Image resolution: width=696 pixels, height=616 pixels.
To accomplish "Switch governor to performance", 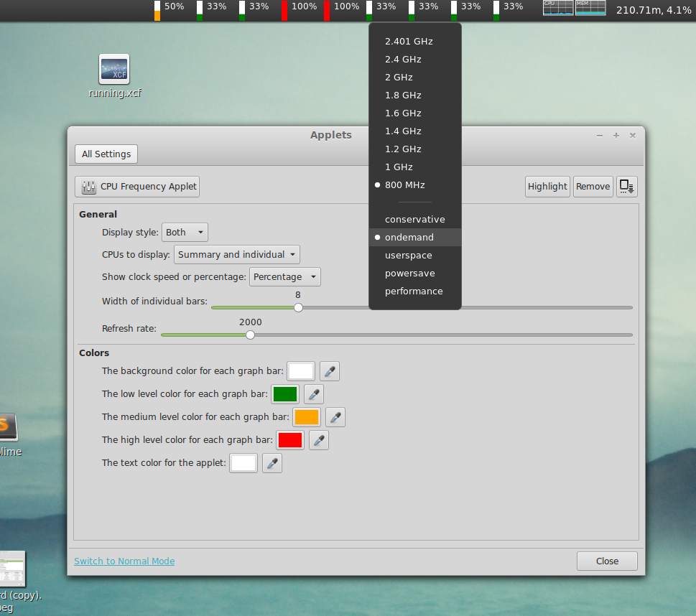I will click(x=414, y=291).
